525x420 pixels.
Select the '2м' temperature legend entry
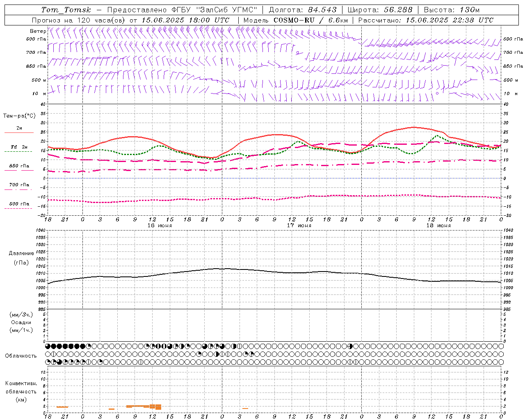(19, 128)
